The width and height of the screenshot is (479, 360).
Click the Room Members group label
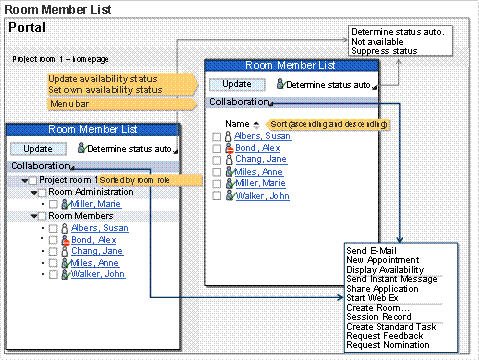[x=81, y=216]
